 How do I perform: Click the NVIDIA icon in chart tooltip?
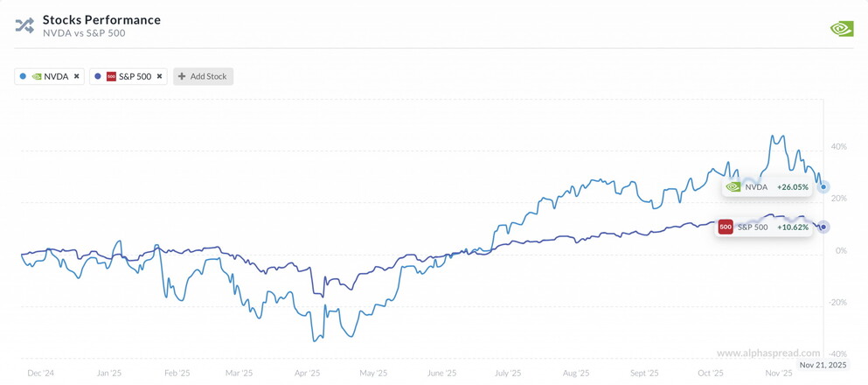pos(733,187)
